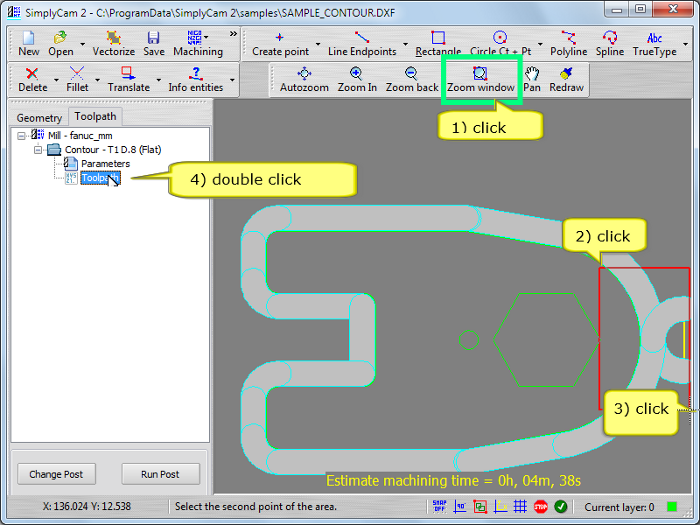Open the dropdown arrow beside Open
Viewport: 700px width, 525px height.
[x=81, y=44]
